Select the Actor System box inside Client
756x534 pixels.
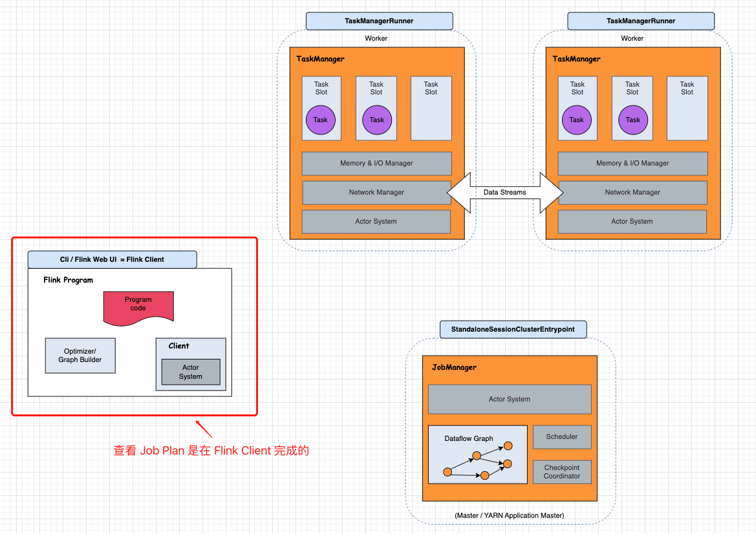190,372
